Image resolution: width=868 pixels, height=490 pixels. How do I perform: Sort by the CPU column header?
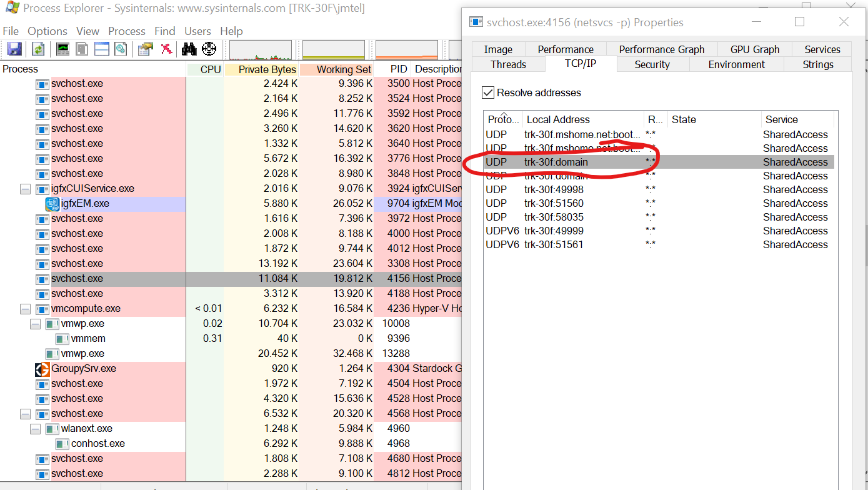coord(205,69)
